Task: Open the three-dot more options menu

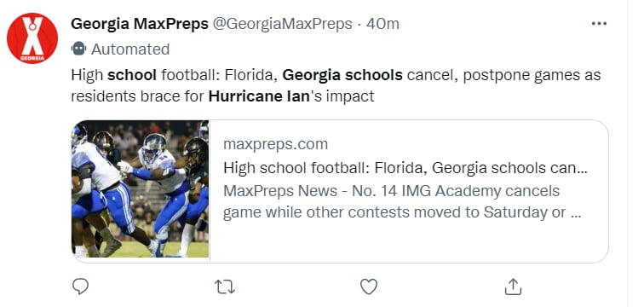Action: (x=599, y=24)
